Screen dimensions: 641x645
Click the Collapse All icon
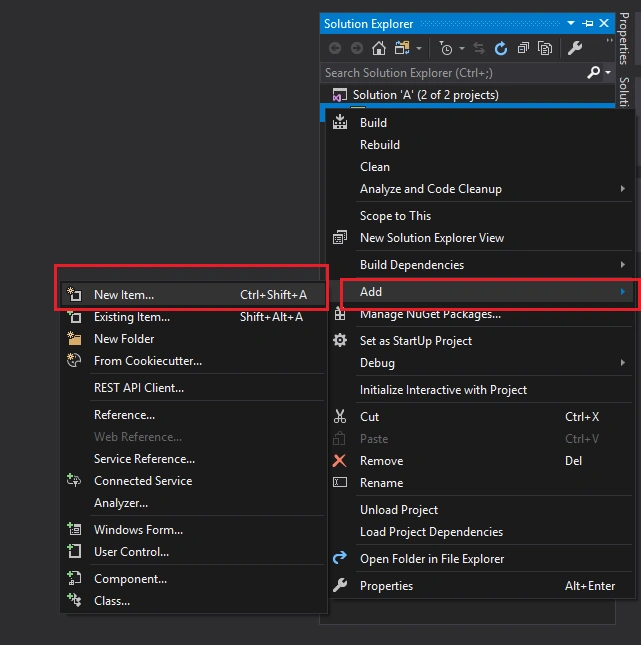point(523,49)
